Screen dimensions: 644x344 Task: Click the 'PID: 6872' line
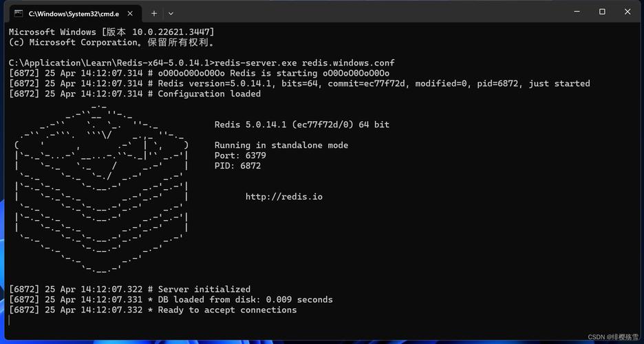[237, 166]
